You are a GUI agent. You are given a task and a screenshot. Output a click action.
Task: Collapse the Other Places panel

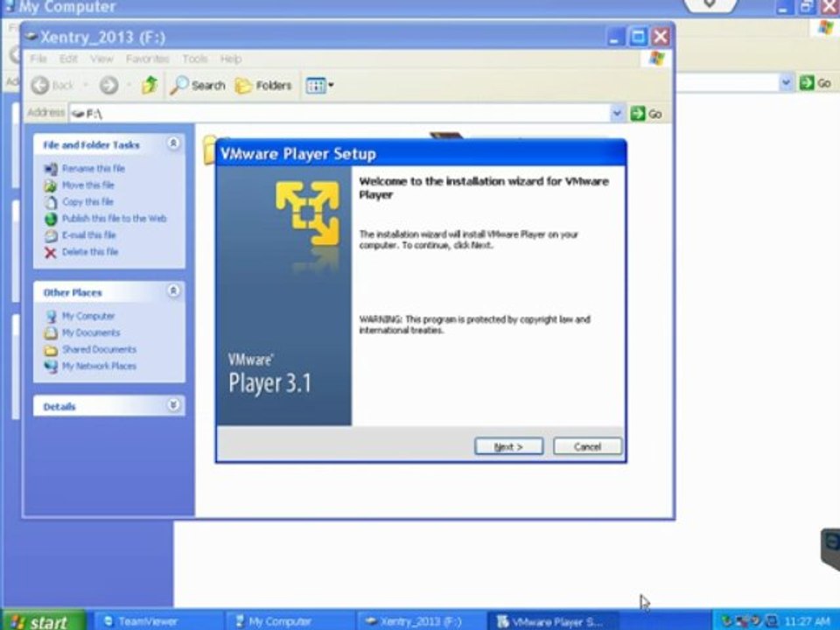173,290
